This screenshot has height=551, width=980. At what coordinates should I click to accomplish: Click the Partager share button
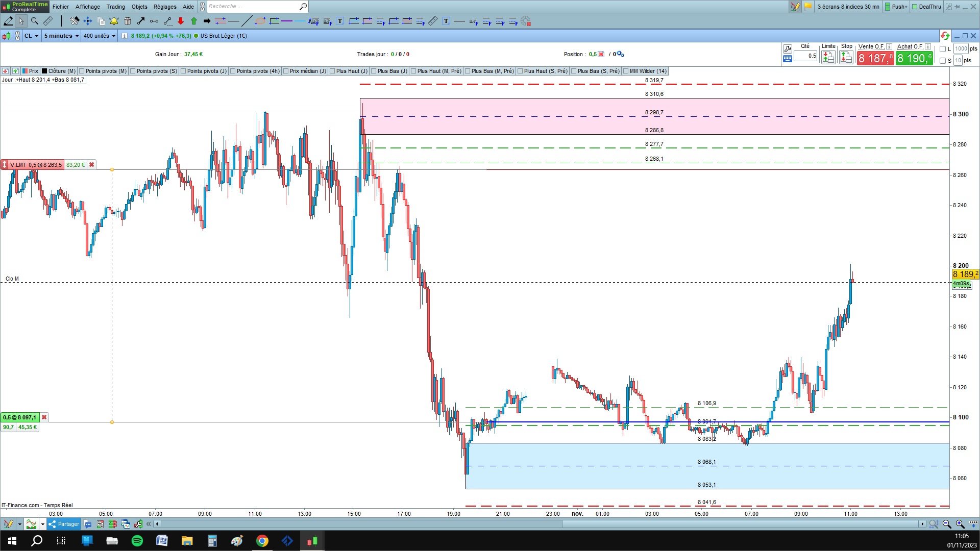tap(64, 524)
